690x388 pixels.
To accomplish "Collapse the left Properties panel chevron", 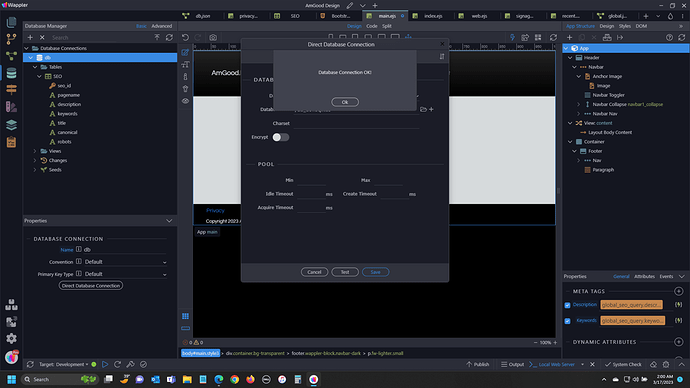I will point(169,221).
